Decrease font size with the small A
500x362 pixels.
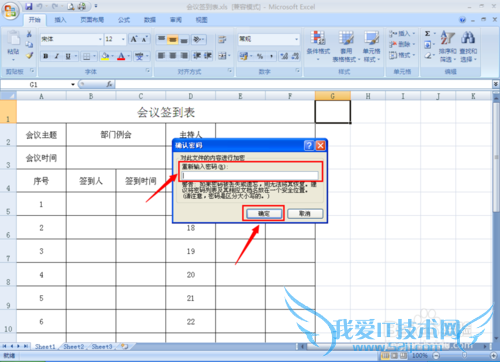click(x=145, y=39)
